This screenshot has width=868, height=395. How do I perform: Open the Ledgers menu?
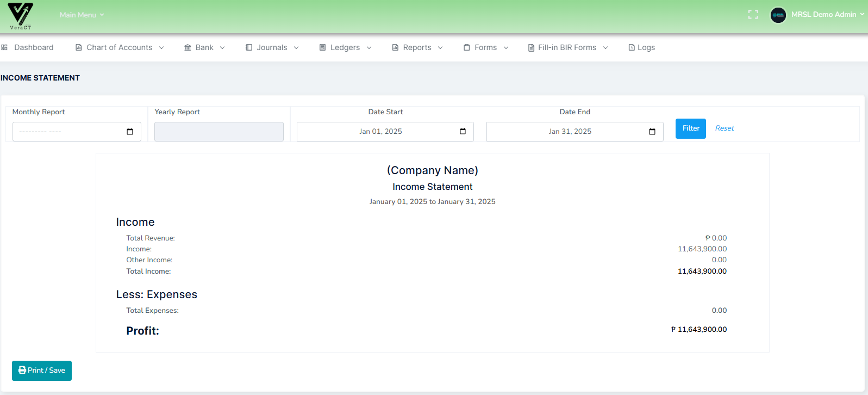point(345,47)
